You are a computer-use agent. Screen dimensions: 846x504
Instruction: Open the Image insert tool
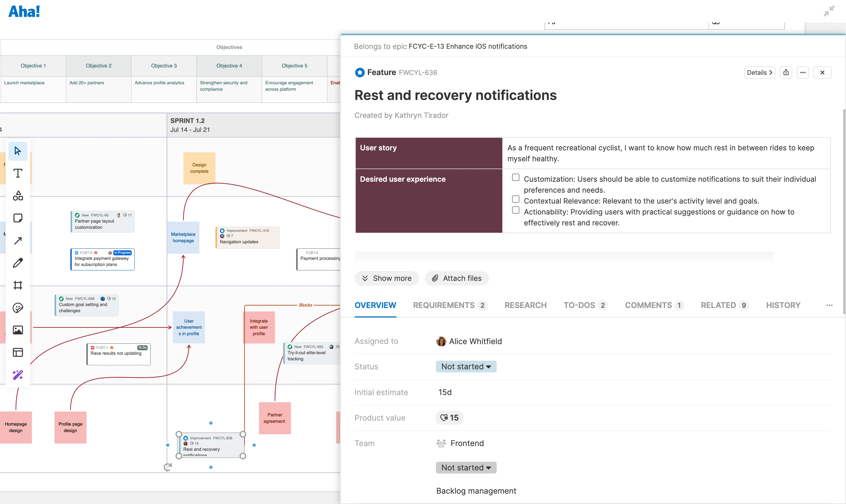(18, 330)
